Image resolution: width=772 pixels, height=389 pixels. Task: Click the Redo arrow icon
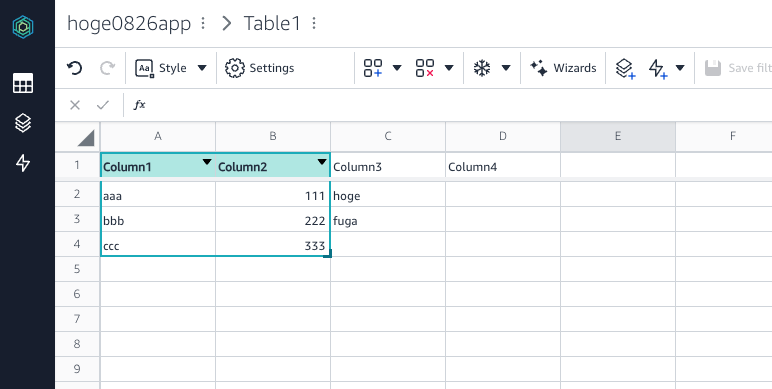[107, 68]
